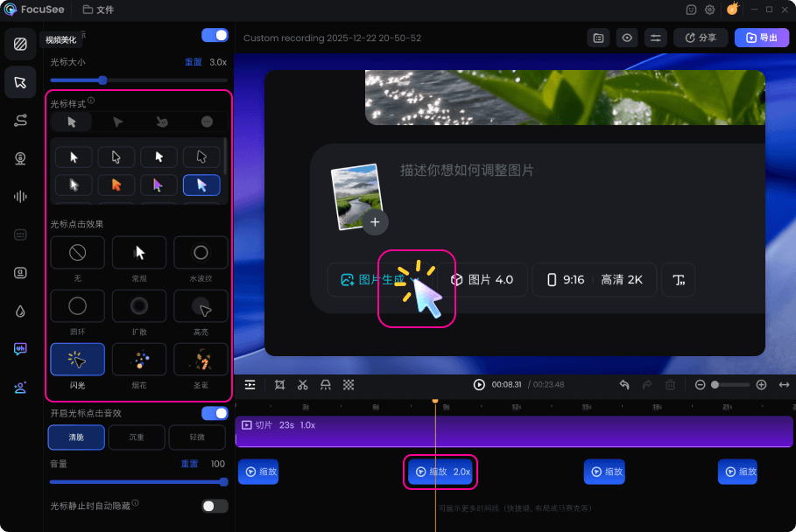This screenshot has width=796, height=532.
Task: Zoom out the timeline with minus icon
Action: (700, 385)
